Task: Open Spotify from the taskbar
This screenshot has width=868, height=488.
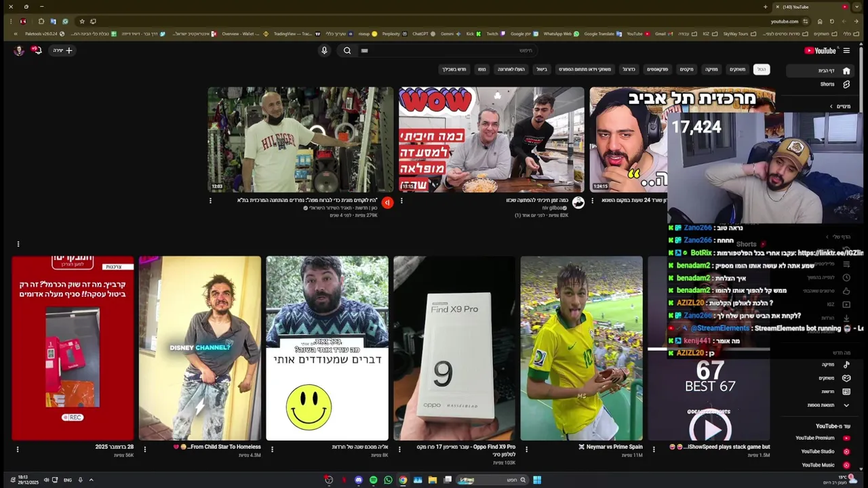Action: 373,480
